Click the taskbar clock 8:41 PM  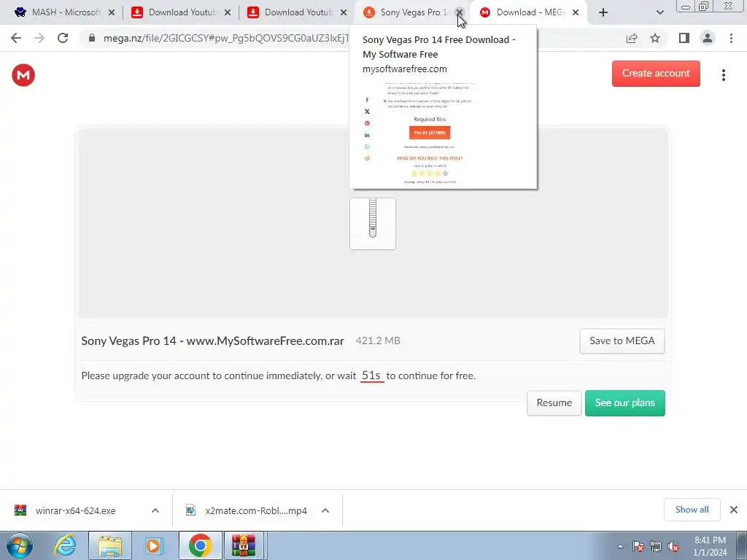pyautogui.click(x=710, y=546)
